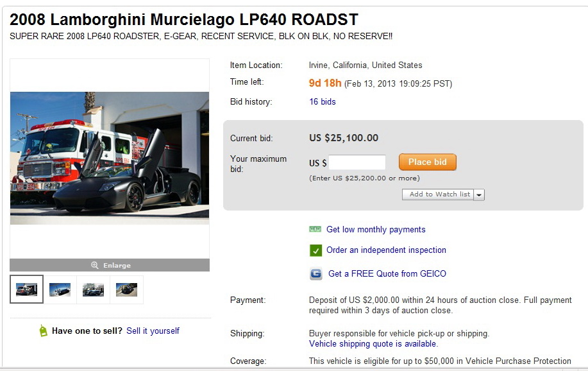The height and width of the screenshot is (371, 588).
Task: Click the Place bid button
Action: (x=428, y=162)
